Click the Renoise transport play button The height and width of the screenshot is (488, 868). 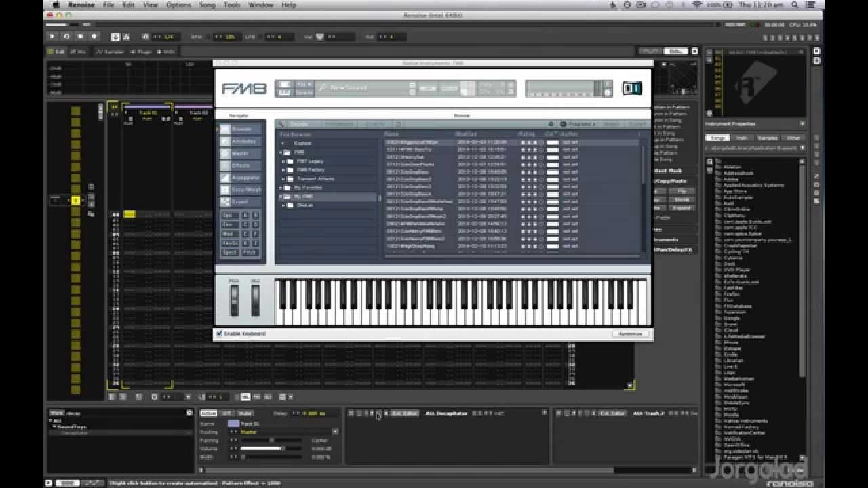(52, 37)
